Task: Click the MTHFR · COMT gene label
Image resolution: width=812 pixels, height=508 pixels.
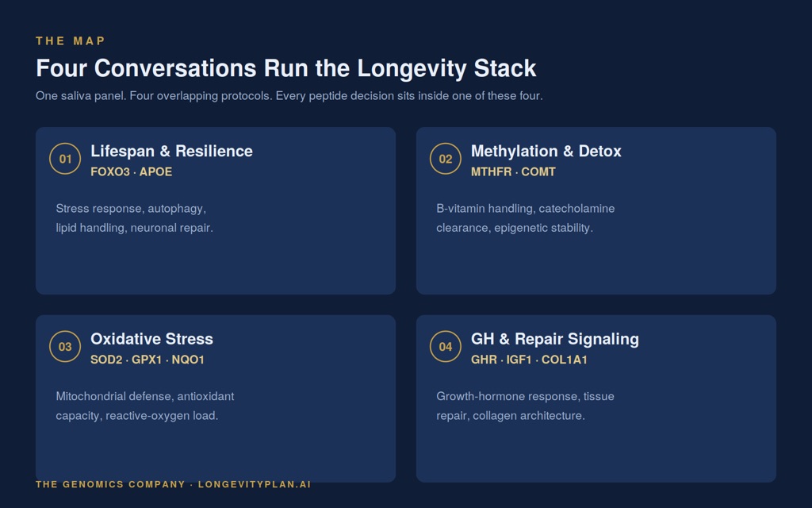Action: 513,171
